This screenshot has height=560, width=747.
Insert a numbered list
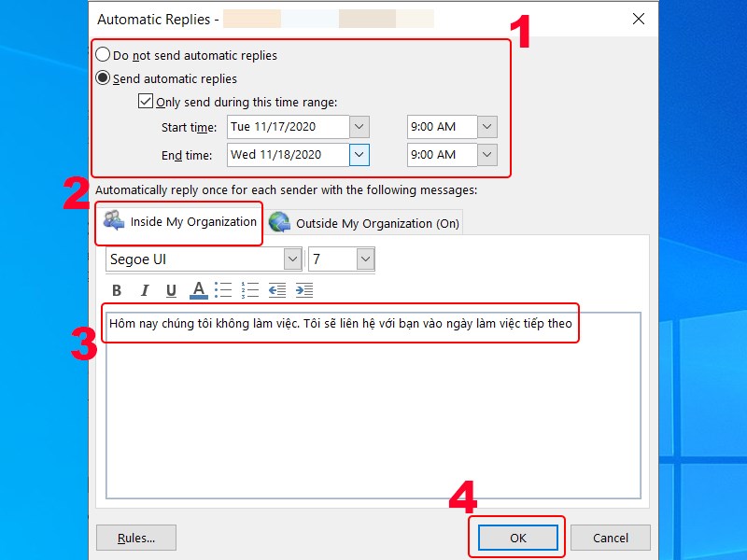(249, 290)
